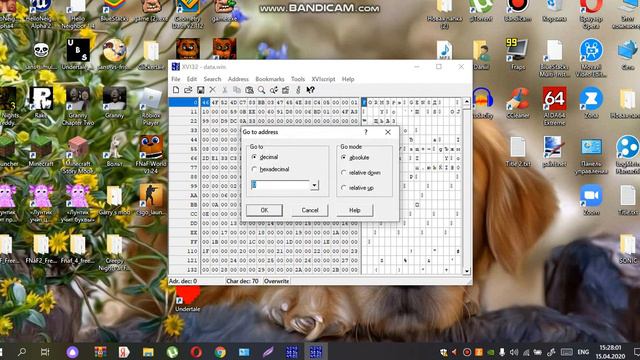Open the Address menu
Viewport: 640px width, 360px height.
point(238,79)
